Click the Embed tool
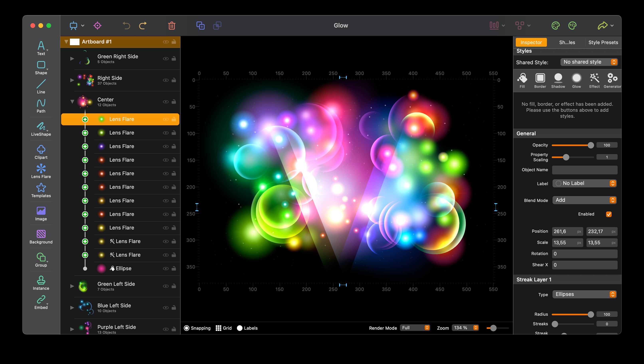Image resolution: width=644 pixels, height=364 pixels. click(41, 302)
